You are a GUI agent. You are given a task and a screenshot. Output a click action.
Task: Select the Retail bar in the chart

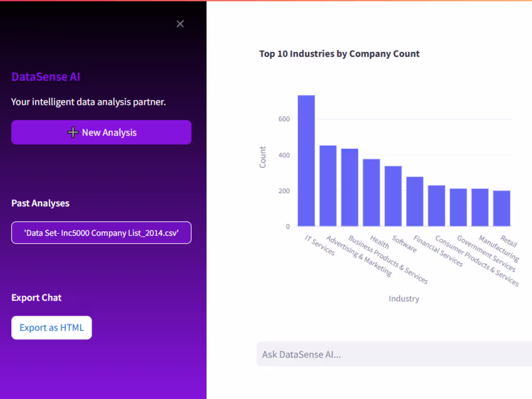502,208
